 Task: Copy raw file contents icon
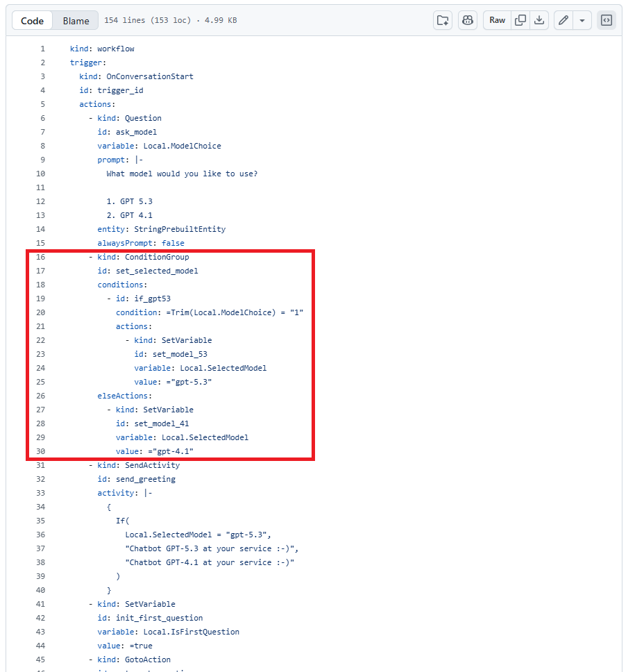point(520,20)
